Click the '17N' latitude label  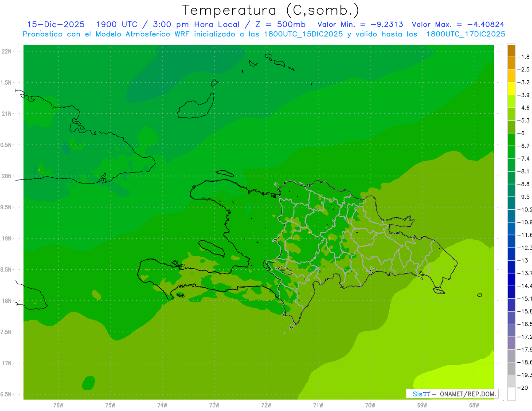7,363
